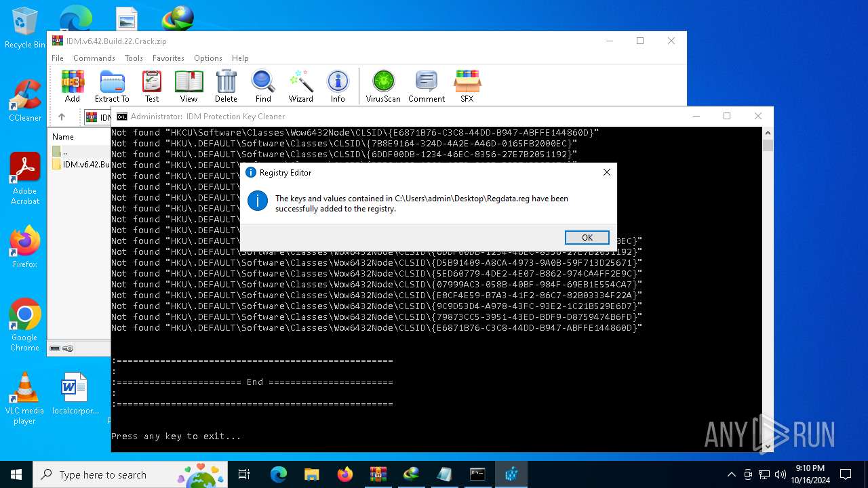Maximize the IDM Protection Key Cleaner window

(x=727, y=116)
